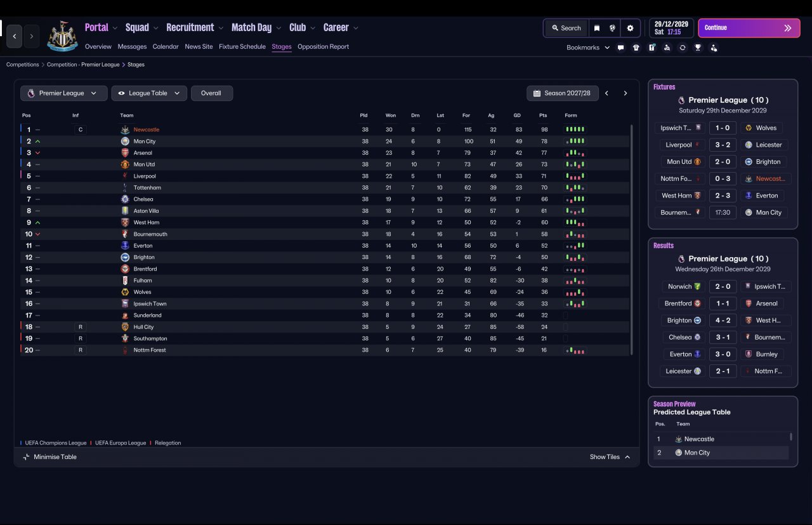This screenshot has height=525, width=812.
Task: Expand the Squad menu chevron
Action: [x=155, y=28]
